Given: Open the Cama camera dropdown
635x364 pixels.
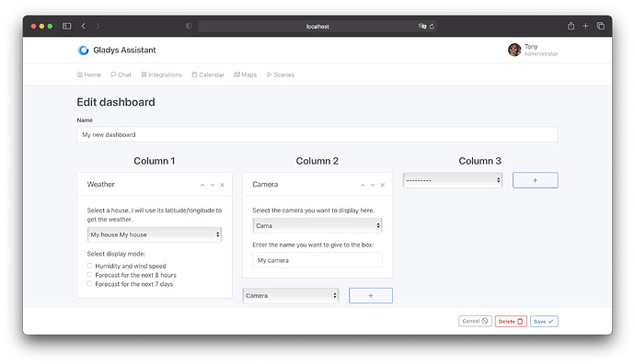Looking at the screenshot, I should tap(317, 225).
